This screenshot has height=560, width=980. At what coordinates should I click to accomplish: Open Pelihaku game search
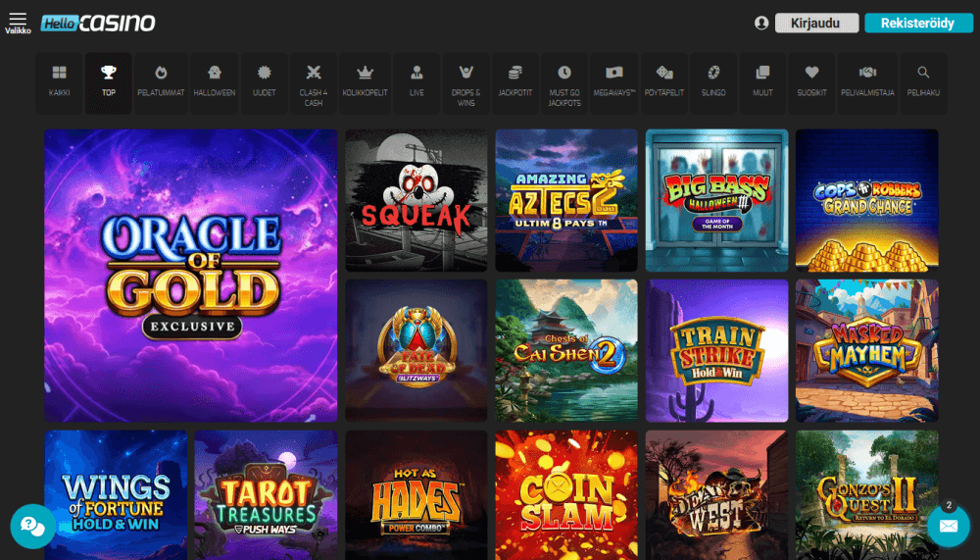coord(922,81)
